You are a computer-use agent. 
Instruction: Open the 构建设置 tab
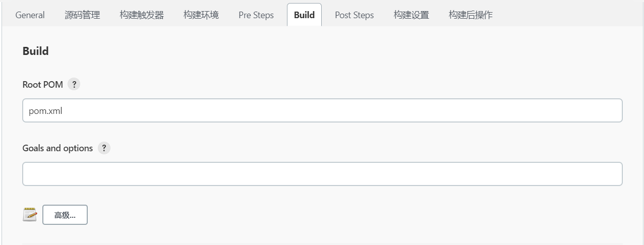(411, 15)
